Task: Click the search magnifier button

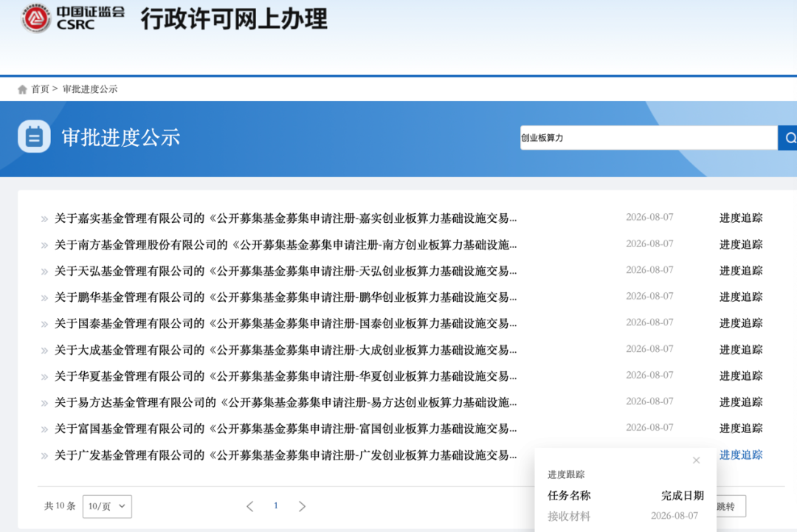Action: [x=788, y=138]
